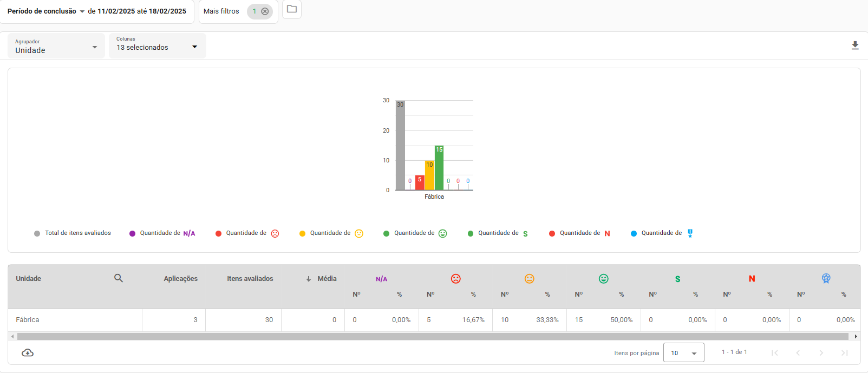Open the Agrupador Unidade dropdown
The image size is (868, 373).
click(56, 47)
